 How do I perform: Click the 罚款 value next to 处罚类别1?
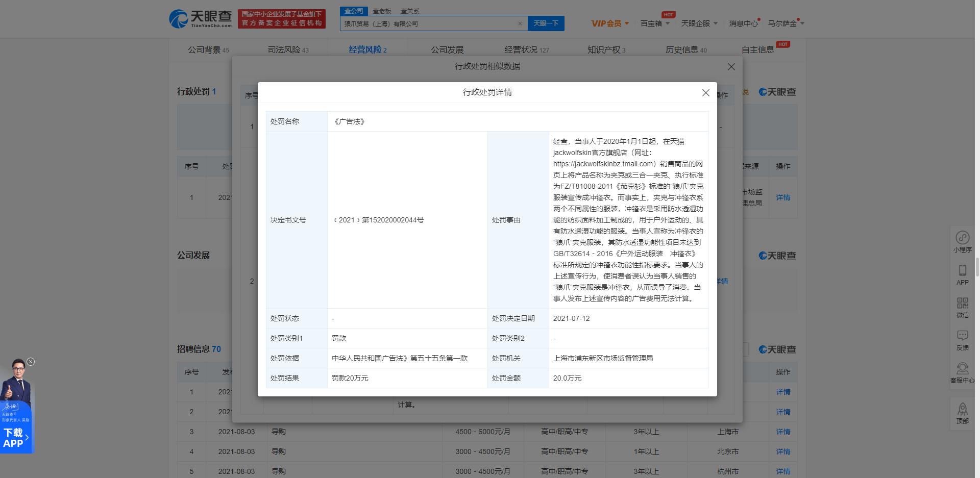click(x=339, y=338)
